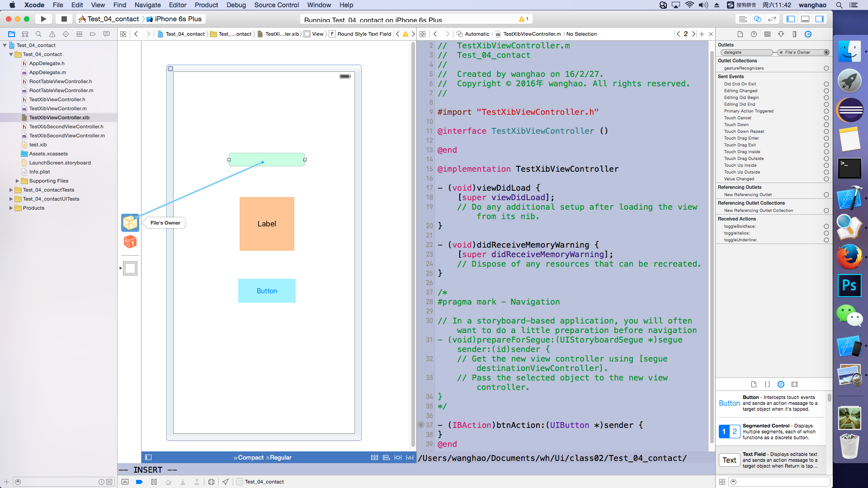Click connection circle for toggleBoldface action
868x488 pixels.
pos(826,226)
